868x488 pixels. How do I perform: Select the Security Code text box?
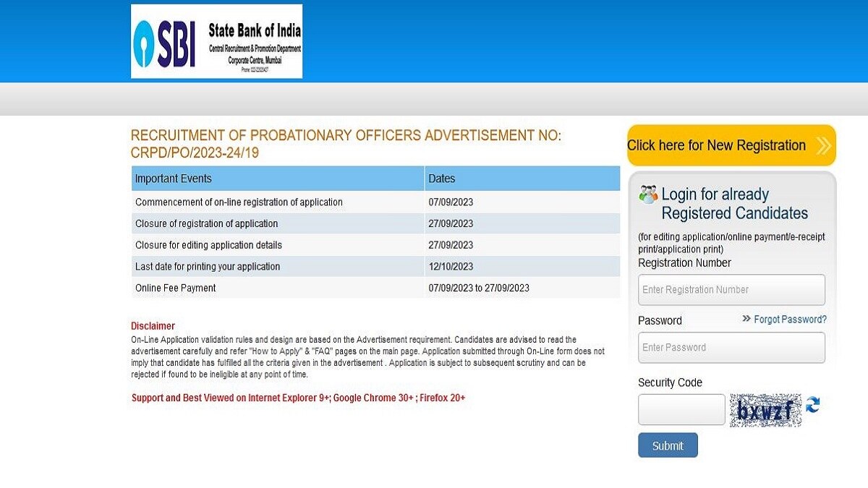(x=681, y=410)
